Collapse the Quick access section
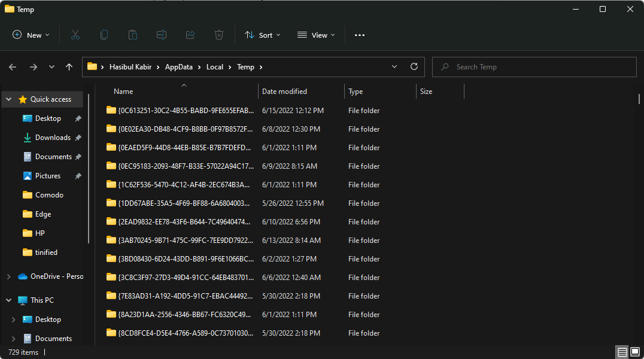Image resolution: width=644 pixels, height=359 pixels. coord(8,99)
